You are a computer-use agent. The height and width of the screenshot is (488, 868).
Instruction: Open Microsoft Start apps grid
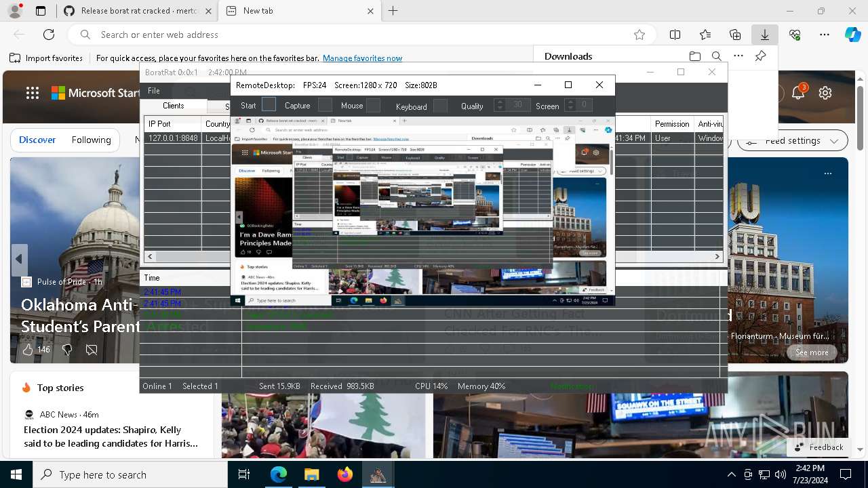[33, 93]
